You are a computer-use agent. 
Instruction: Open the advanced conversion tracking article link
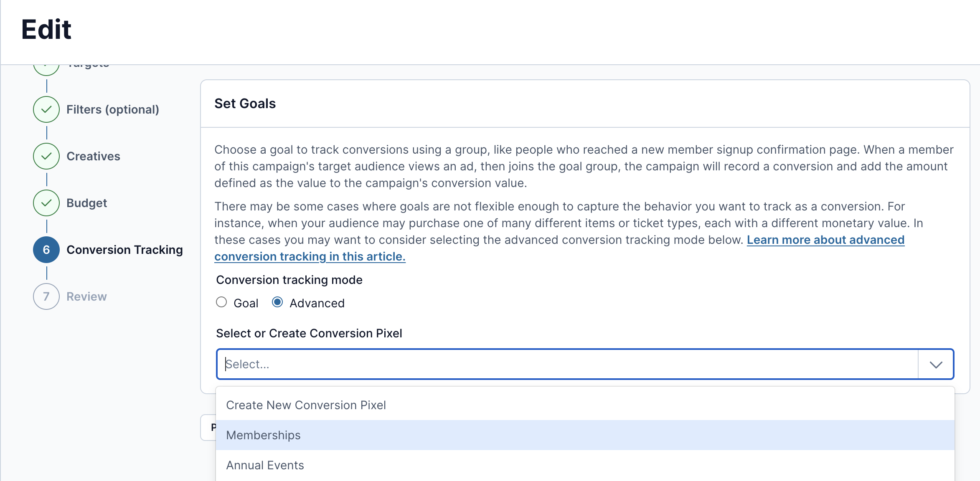[x=559, y=248]
